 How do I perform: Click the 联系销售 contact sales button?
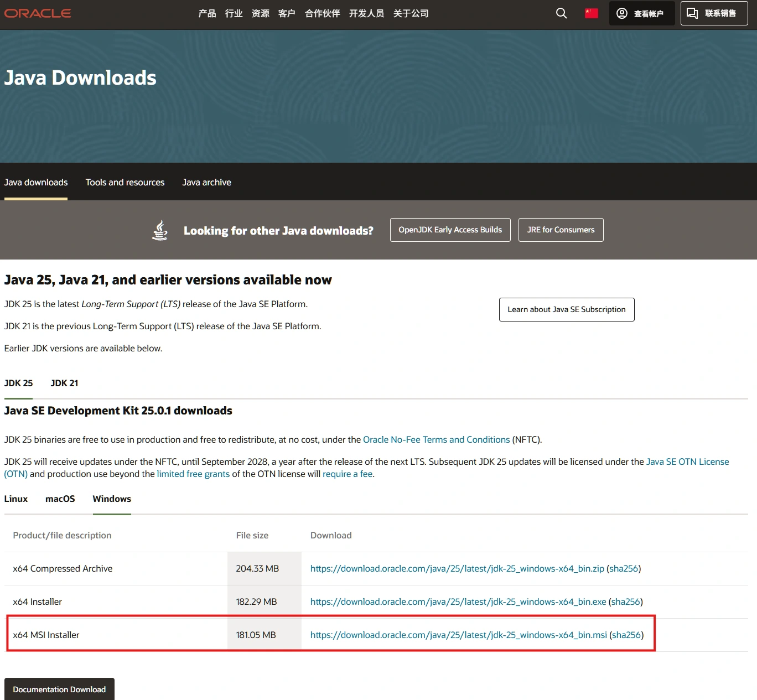[x=713, y=13]
